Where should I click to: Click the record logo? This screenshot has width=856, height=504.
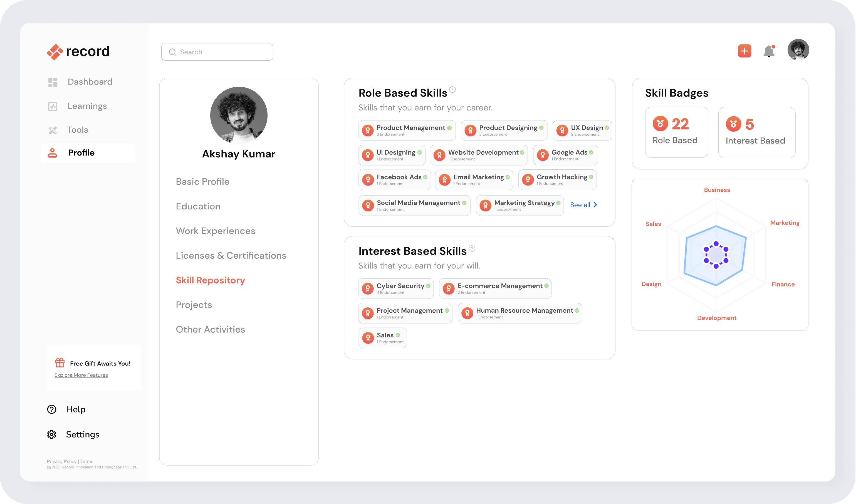(78, 52)
